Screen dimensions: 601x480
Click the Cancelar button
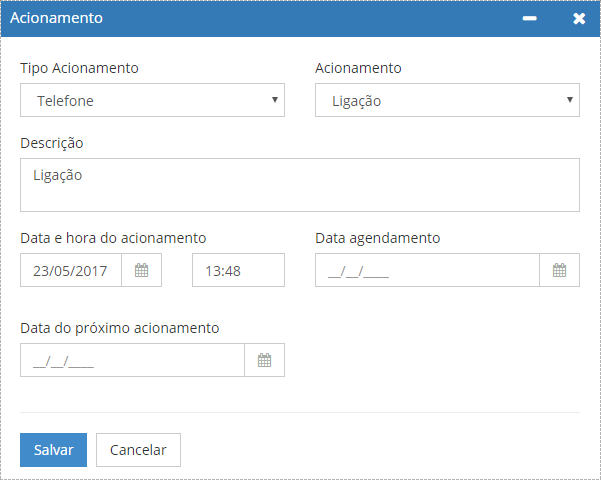click(138, 450)
